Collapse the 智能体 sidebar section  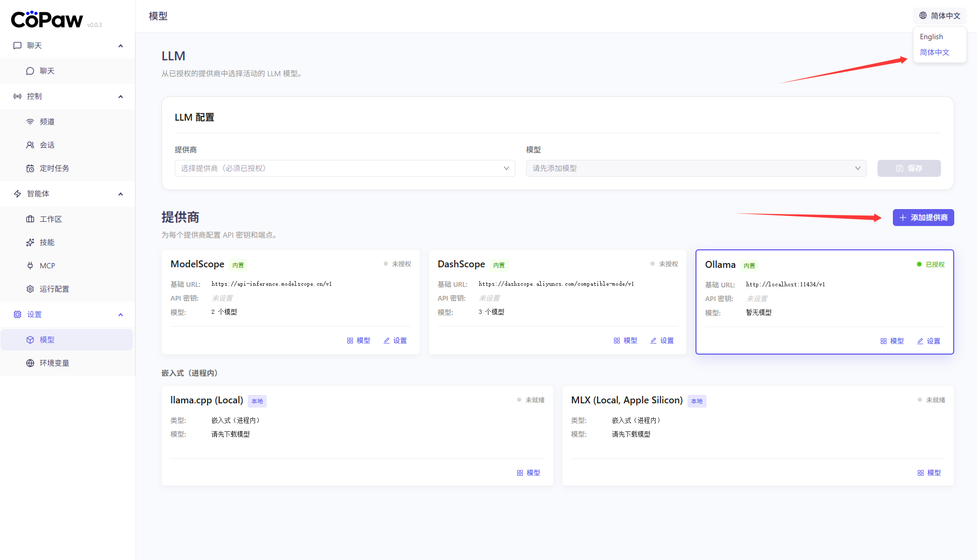click(x=120, y=194)
